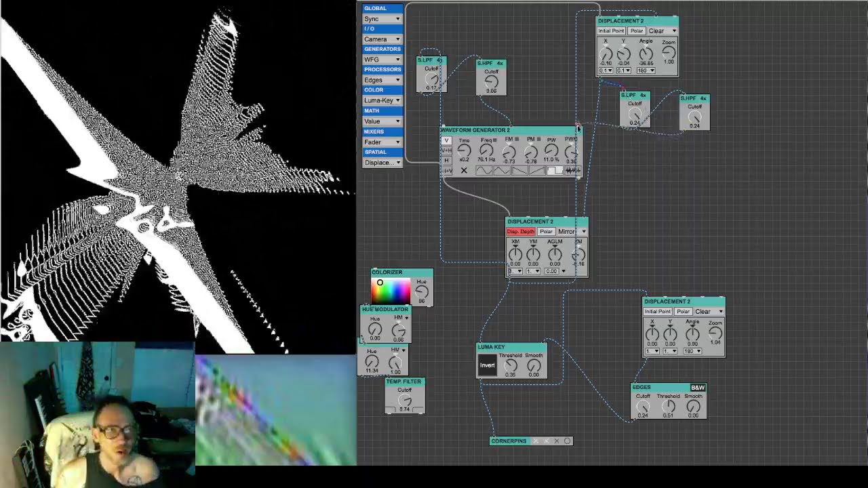Viewport: 868px width, 488px height.
Task: Click the X icon in Waveform Generator 2
Action: click(464, 171)
